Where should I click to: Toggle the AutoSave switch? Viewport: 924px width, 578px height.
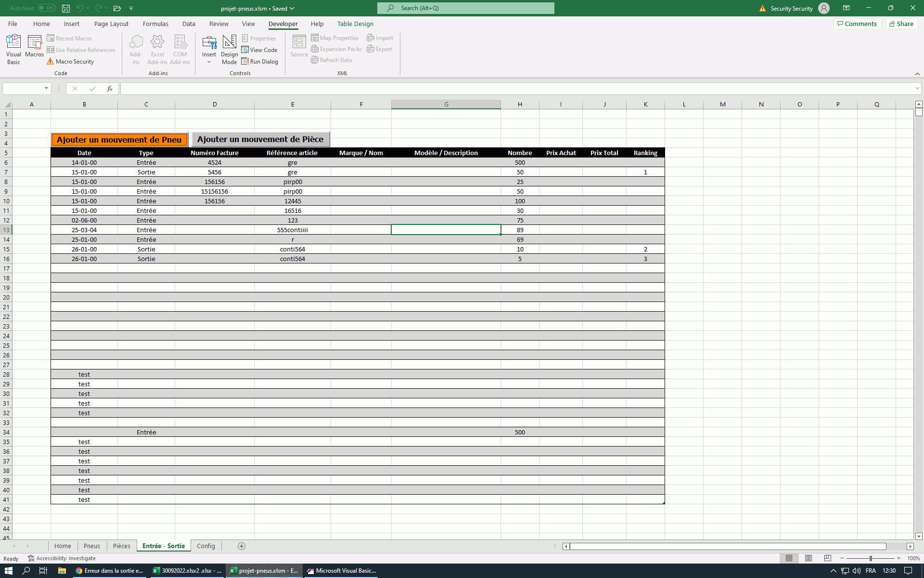(47, 8)
